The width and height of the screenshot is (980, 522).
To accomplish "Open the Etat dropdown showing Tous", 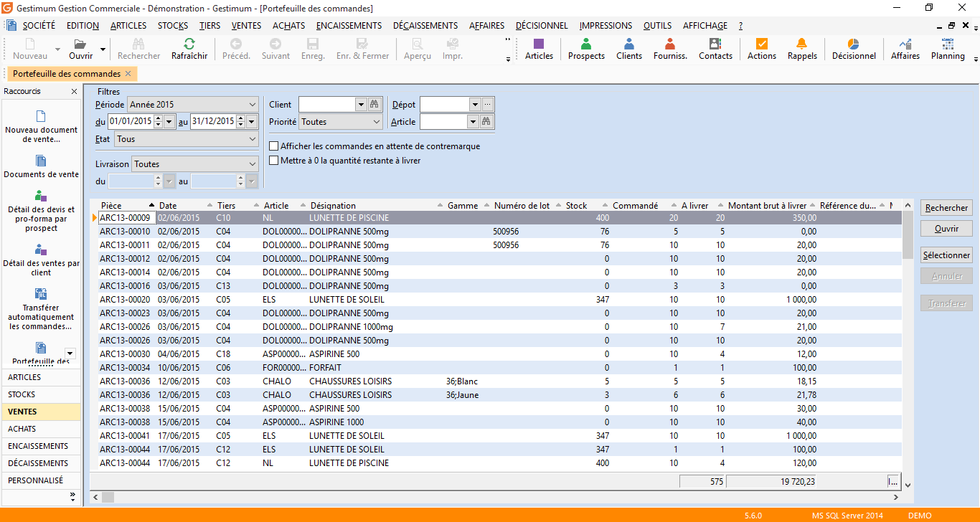I will point(187,139).
